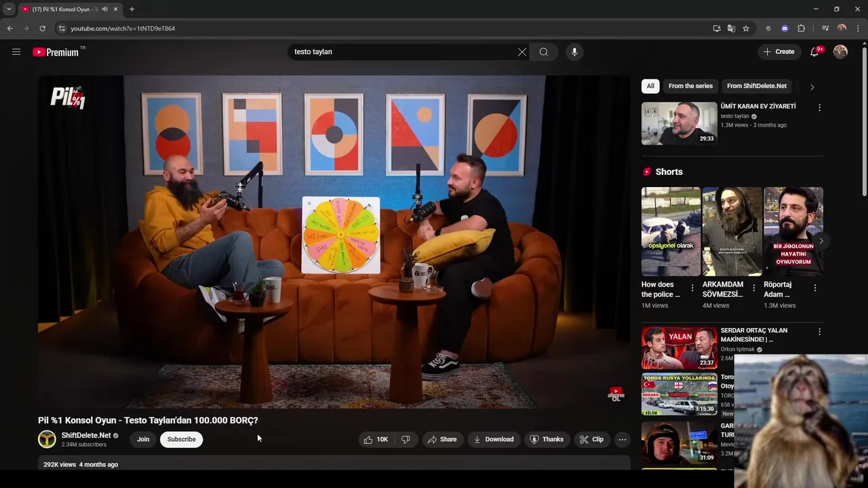Like the video with thumbs-up
This screenshot has width=868, height=488.
point(376,439)
